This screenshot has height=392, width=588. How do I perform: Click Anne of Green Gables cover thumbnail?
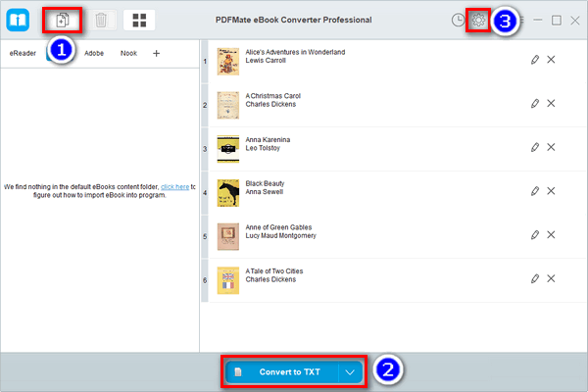(x=228, y=237)
